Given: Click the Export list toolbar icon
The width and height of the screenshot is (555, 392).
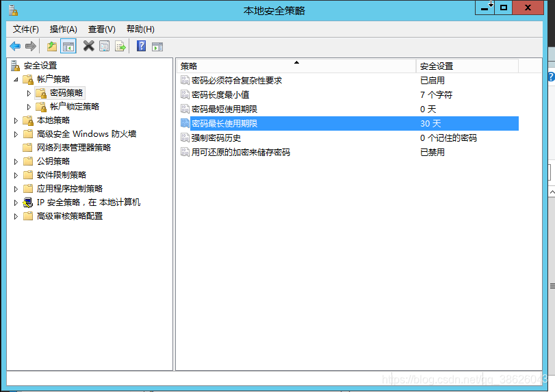Looking at the screenshot, I should pos(120,47).
